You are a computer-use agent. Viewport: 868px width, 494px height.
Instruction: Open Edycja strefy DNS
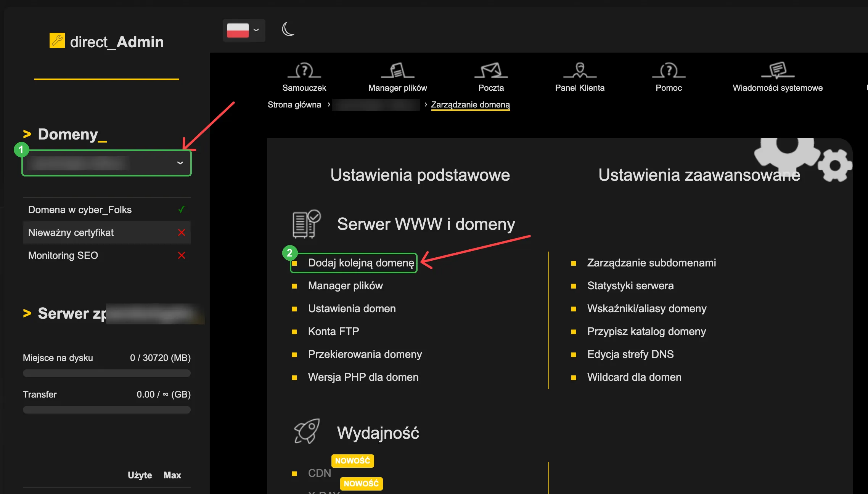tap(630, 354)
